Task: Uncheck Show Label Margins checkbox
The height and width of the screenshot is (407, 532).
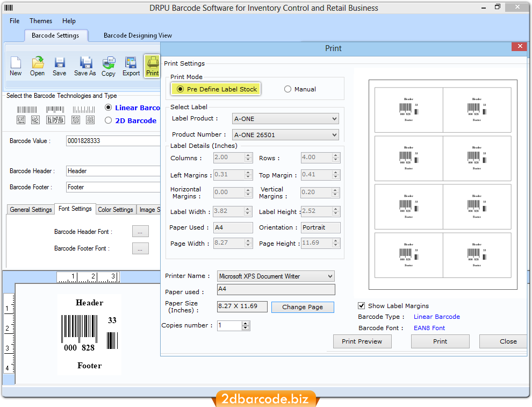Action: pyautogui.click(x=361, y=306)
